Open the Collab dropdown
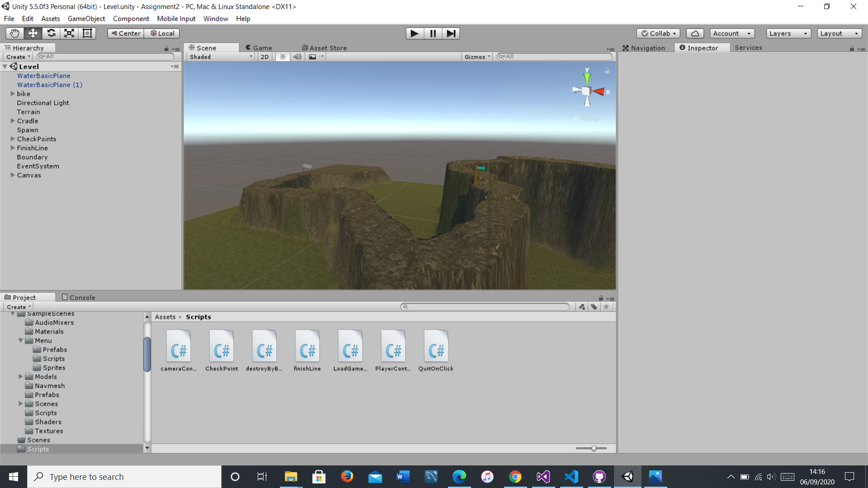The height and width of the screenshot is (488, 868). point(658,33)
